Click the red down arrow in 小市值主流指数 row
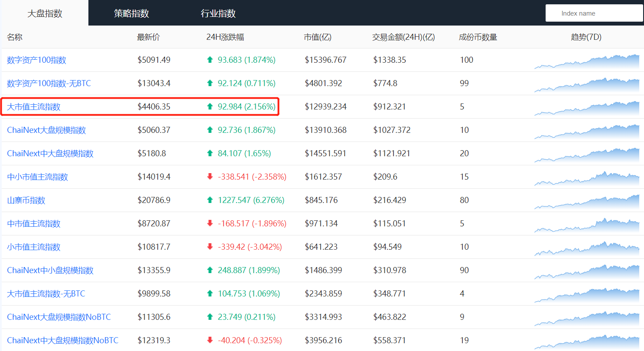 210,247
